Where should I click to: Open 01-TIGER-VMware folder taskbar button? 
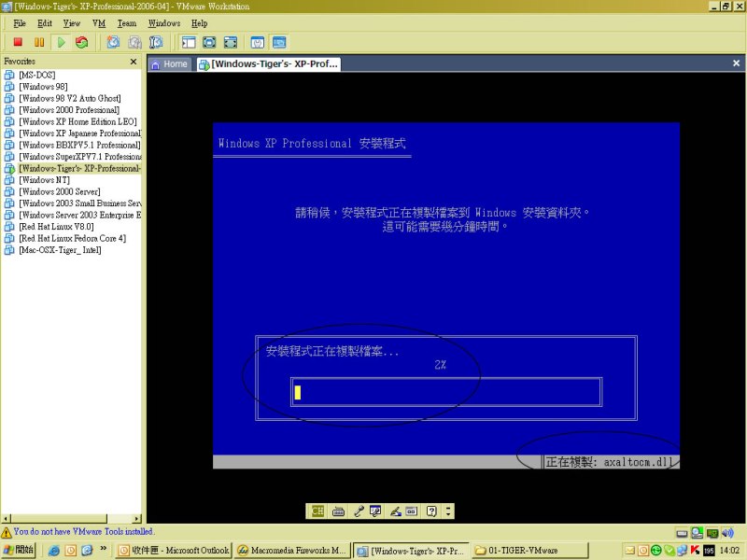tap(530, 551)
